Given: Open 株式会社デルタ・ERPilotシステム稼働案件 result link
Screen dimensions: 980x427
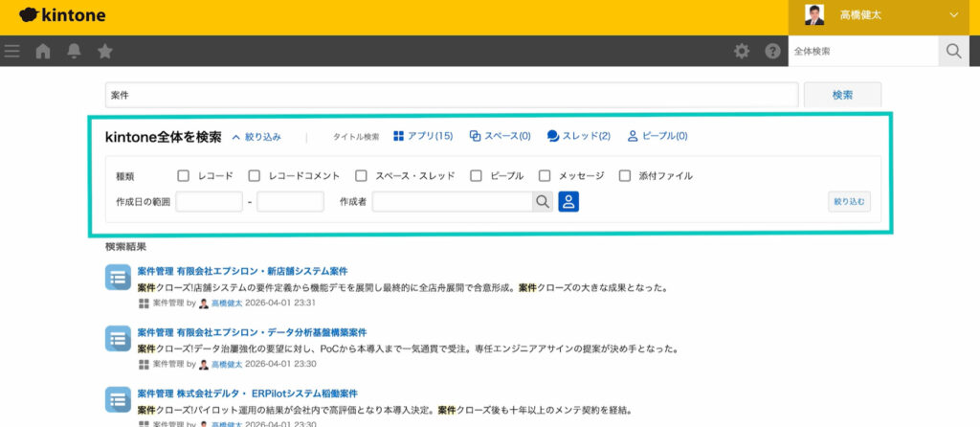Looking at the screenshot, I should (x=248, y=393).
